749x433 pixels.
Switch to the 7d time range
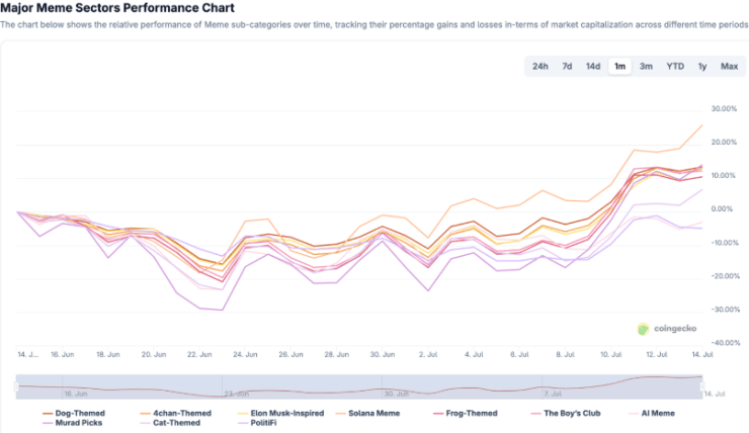[567, 67]
